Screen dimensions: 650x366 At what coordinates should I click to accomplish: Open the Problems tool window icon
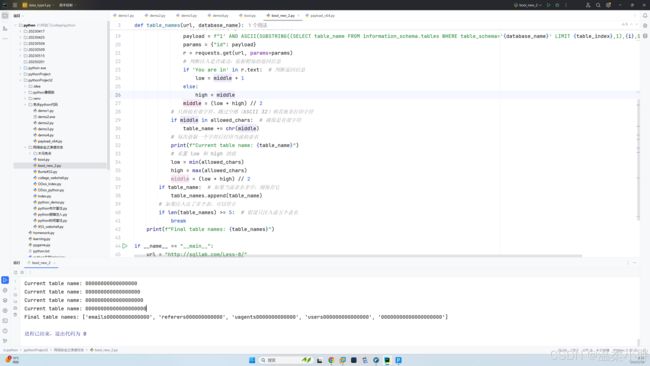[x=5, y=331]
